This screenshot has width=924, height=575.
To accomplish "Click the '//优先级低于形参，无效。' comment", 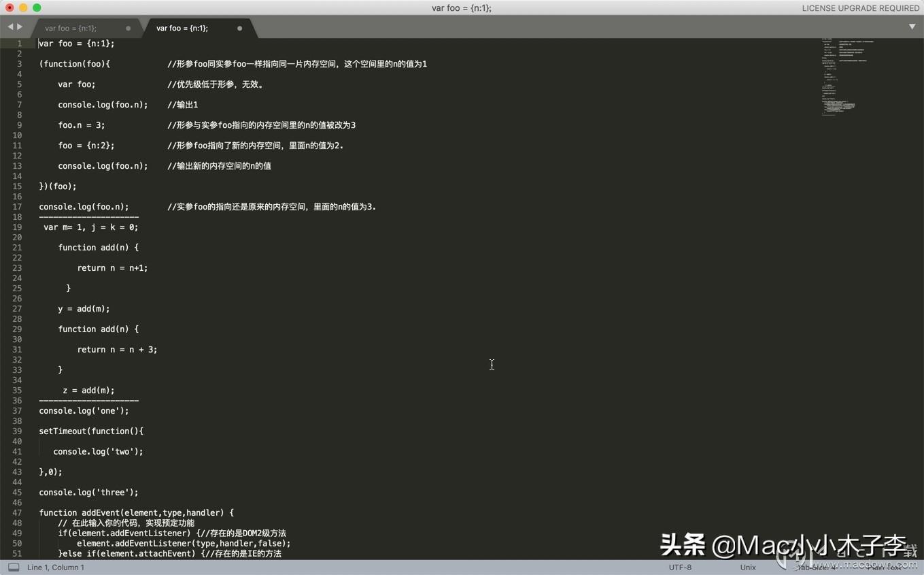I will point(216,84).
